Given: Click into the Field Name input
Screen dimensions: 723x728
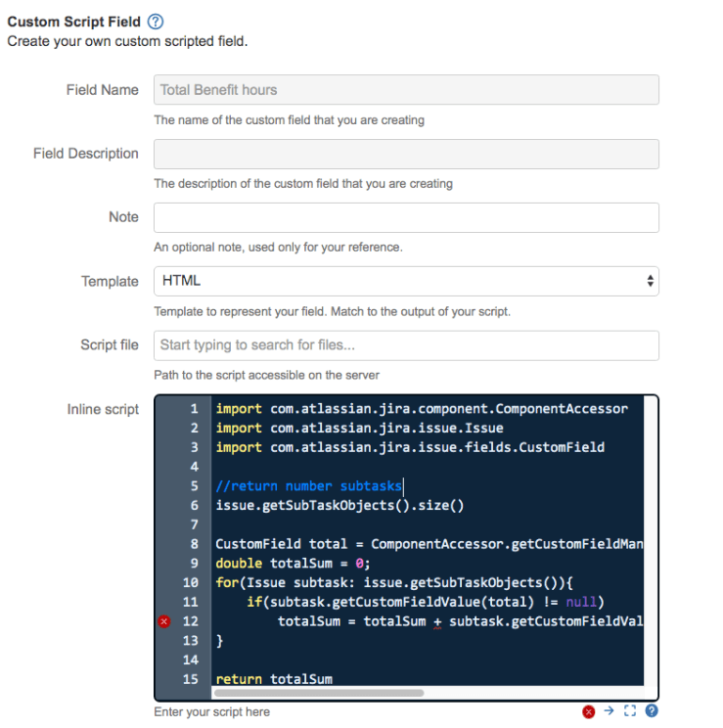Looking at the screenshot, I should click(x=405, y=90).
